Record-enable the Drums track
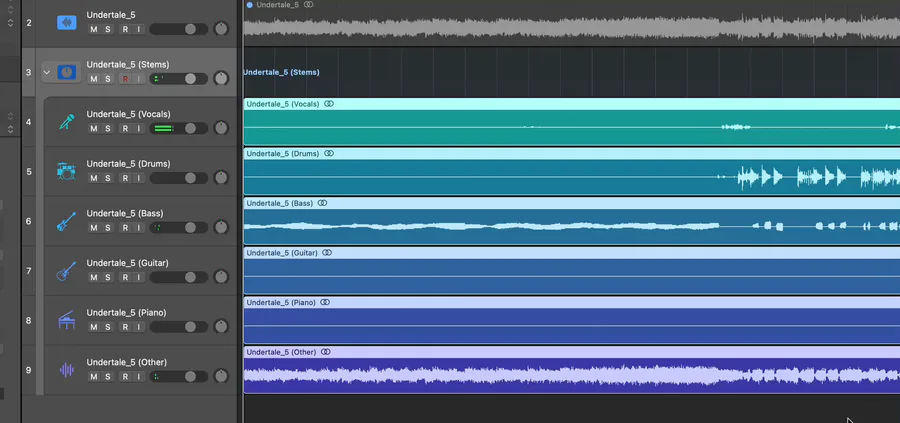Screen dimensions: 900x423 point(125,178)
